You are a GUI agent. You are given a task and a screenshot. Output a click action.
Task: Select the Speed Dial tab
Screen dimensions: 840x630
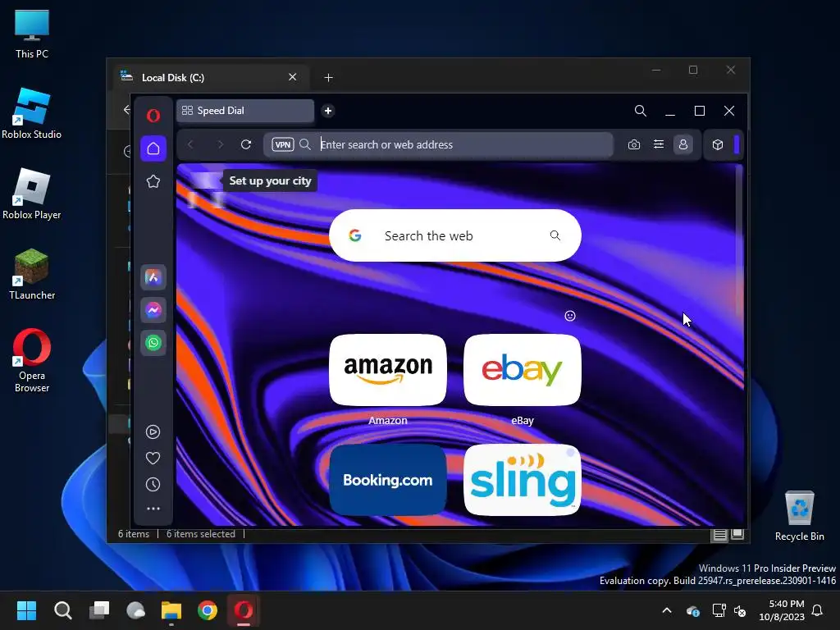[245, 111]
